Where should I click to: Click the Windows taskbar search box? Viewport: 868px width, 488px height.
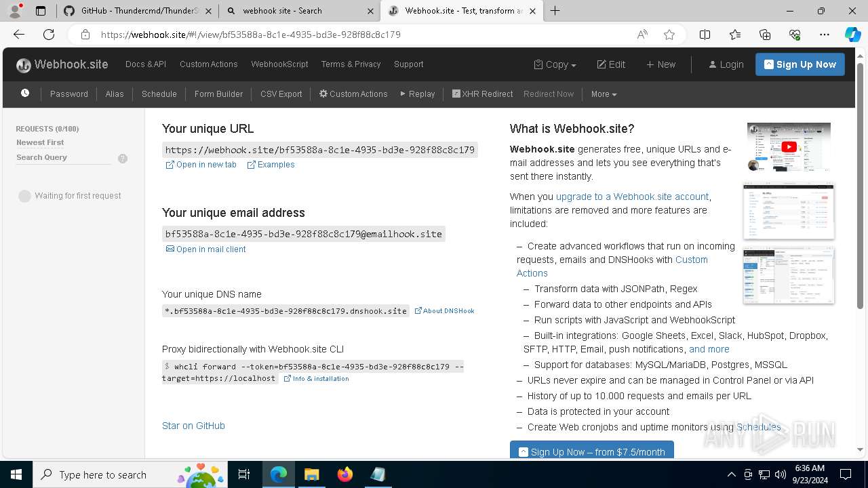[x=130, y=474]
